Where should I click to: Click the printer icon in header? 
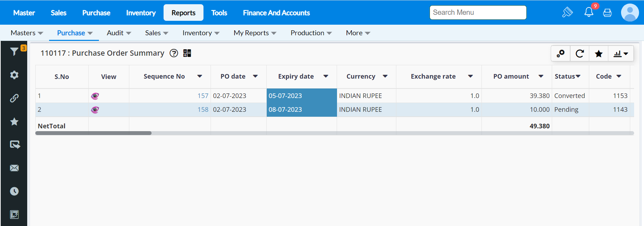click(607, 13)
